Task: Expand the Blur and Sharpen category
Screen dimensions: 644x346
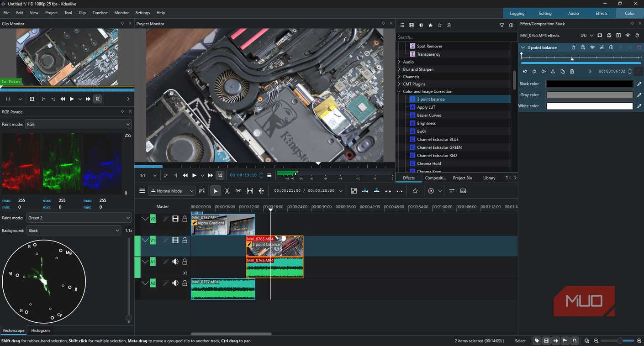Action: click(x=400, y=69)
